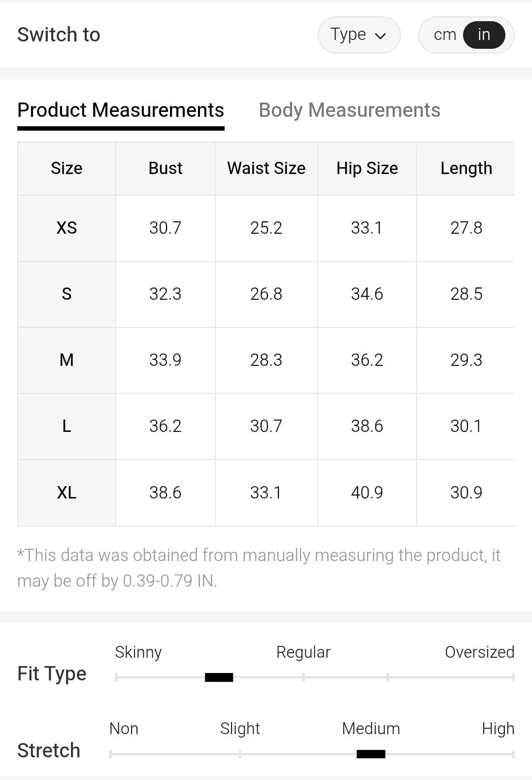Click the High stretch label
The width and height of the screenshot is (532, 780).
click(498, 728)
